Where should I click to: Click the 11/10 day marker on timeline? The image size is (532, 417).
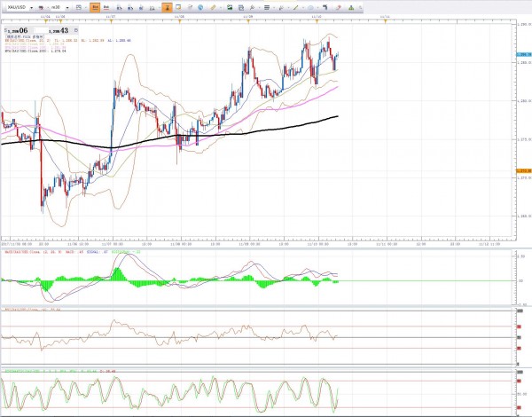pos(317,16)
